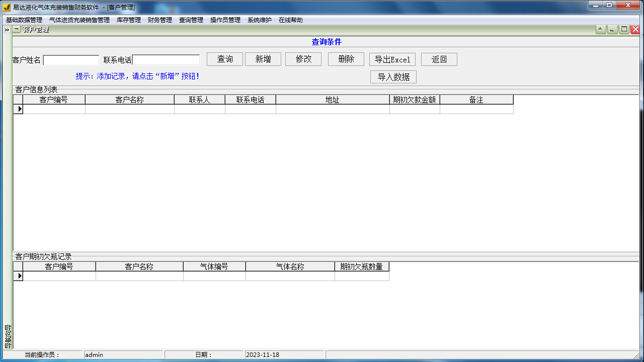The width and height of the screenshot is (644, 362).
Task: Click the 删除 button
Action: pyautogui.click(x=346, y=59)
